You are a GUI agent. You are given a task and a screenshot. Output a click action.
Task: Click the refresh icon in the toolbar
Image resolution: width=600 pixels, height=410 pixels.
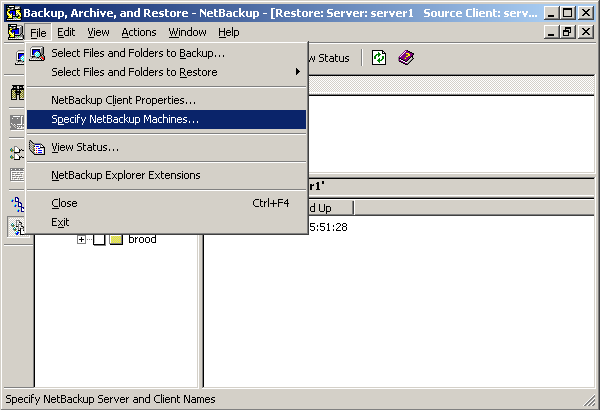tap(378, 58)
